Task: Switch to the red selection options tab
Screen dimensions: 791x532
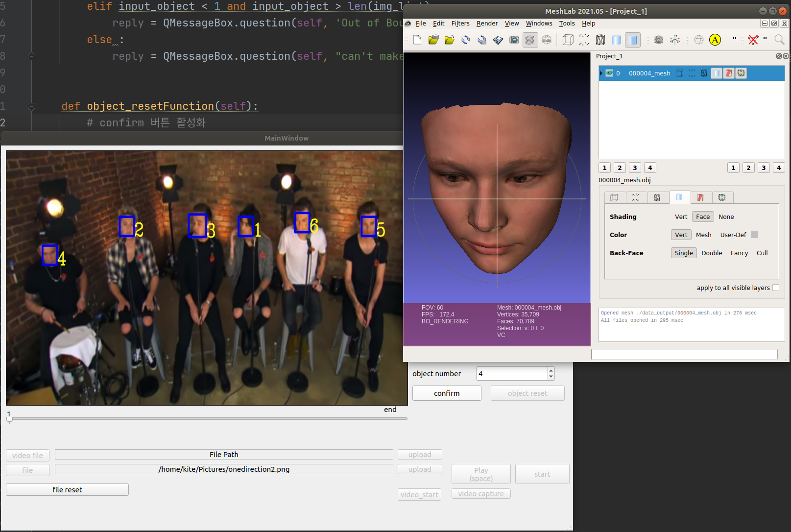Action: [x=700, y=197]
